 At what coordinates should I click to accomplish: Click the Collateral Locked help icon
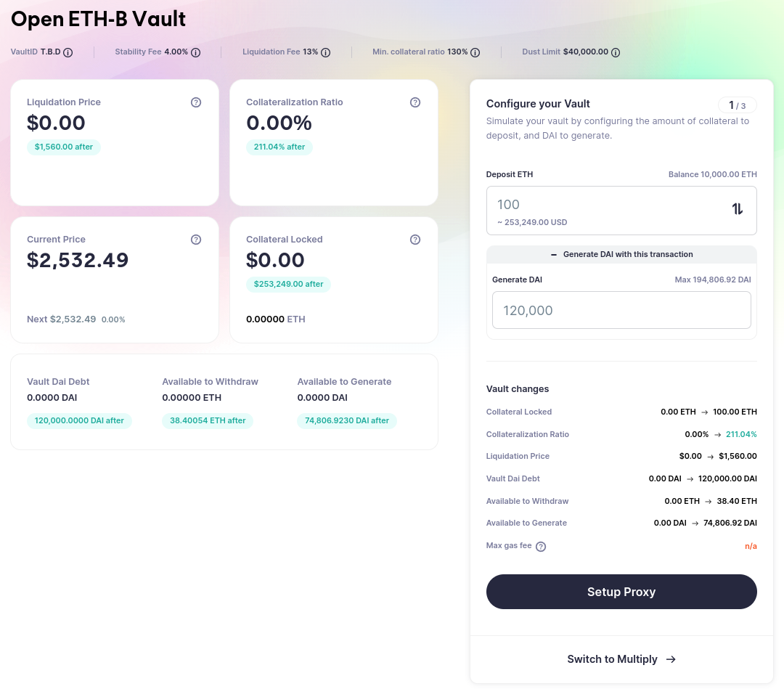coord(415,240)
